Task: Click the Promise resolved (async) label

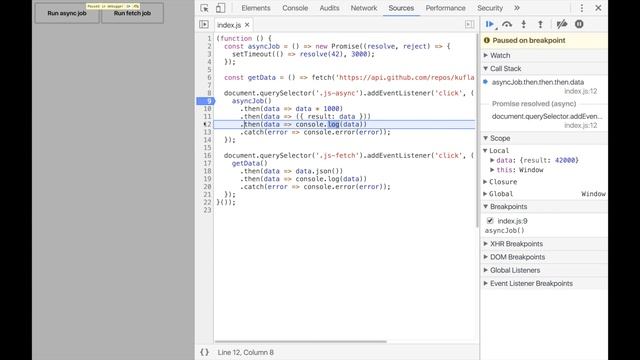Action: (534, 104)
